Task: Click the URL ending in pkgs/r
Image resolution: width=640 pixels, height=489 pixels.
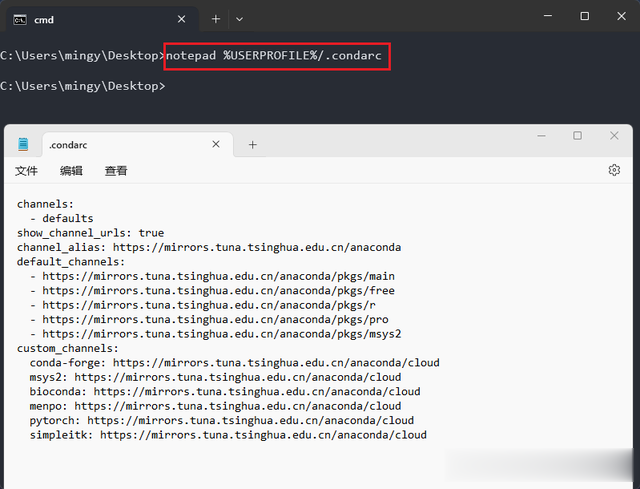Action: (x=209, y=305)
